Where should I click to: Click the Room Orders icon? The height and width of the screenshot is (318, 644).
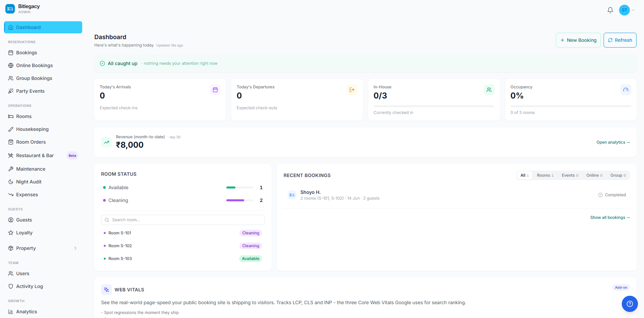click(11, 142)
